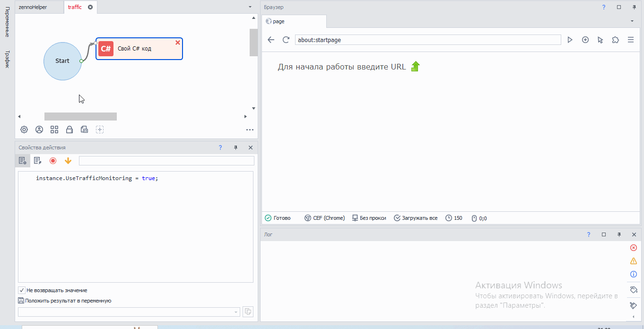Click the red record button icon
The width and height of the screenshot is (644, 329).
[x=53, y=161]
